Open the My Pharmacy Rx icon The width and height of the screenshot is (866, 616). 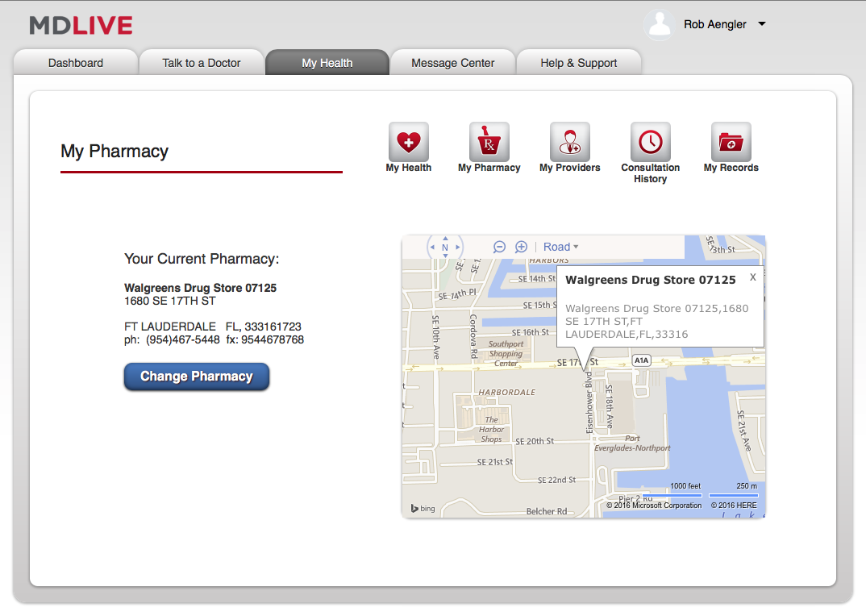(x=489, y=142)
